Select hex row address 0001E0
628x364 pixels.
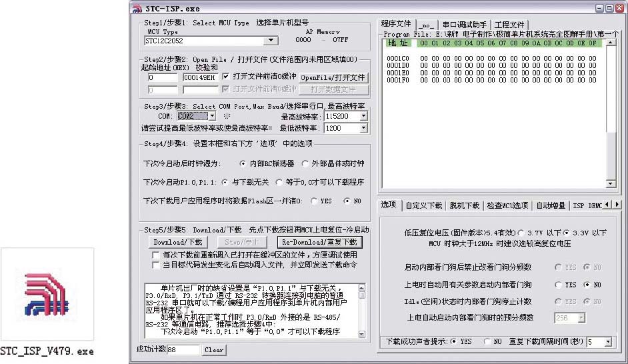pyautogui.click(x=398, y=73)
